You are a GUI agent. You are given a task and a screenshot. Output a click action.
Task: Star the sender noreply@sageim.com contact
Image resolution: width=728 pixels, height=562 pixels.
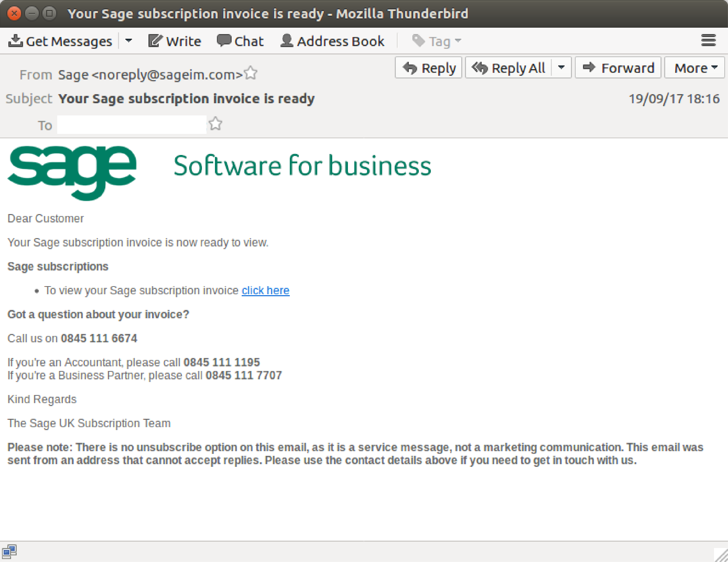251,74
